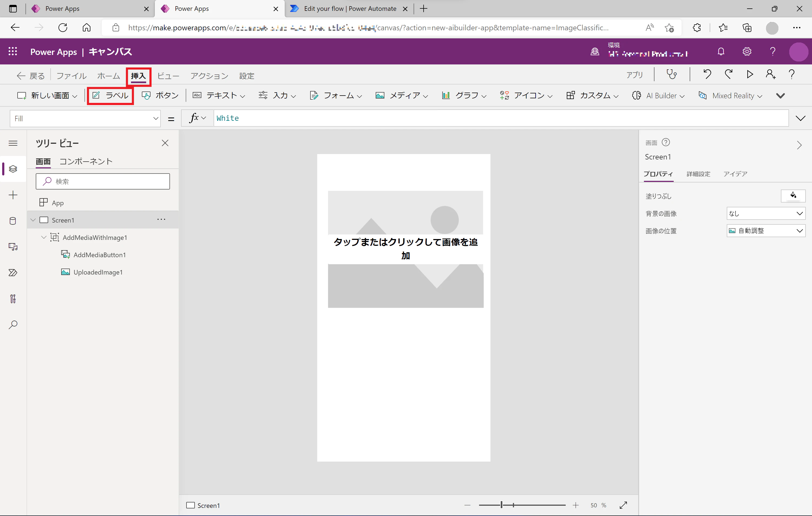Open Power Automate icon in left sidebar
Image resolution: width=812 pixels, height=516 pixels.
(x=13, y=273)
